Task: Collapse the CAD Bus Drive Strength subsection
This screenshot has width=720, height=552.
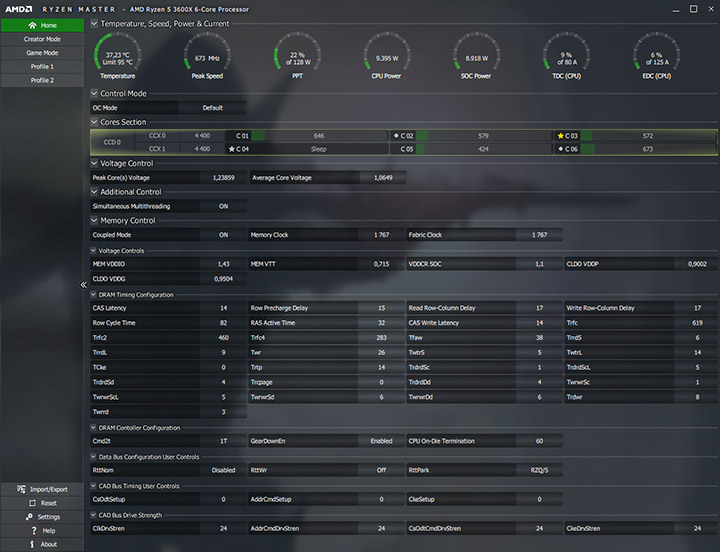Action: [x=93, y=515]
